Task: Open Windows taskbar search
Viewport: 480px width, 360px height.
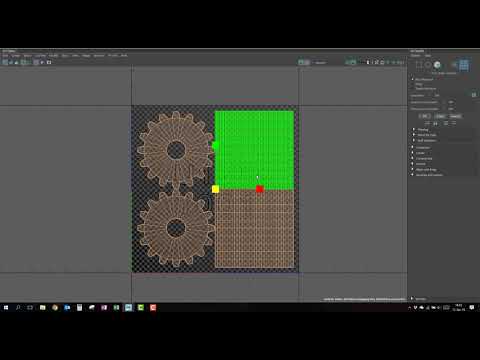Action: coord(18,308)
